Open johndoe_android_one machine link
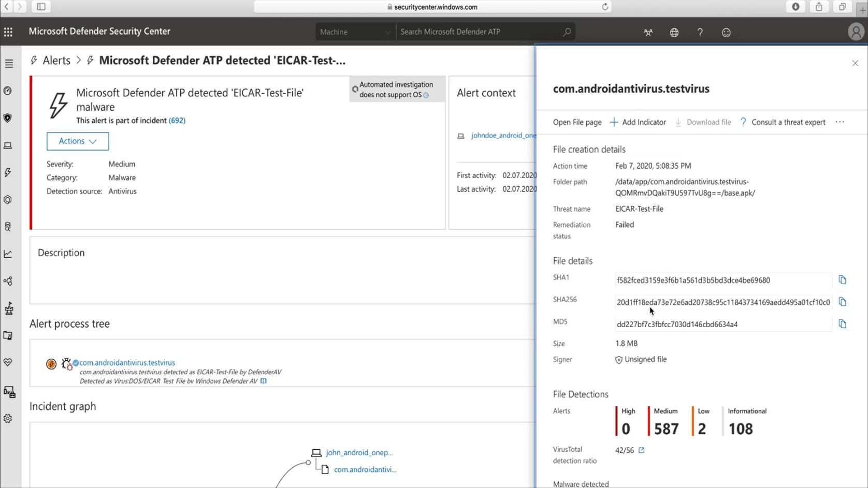 (503, 136)
